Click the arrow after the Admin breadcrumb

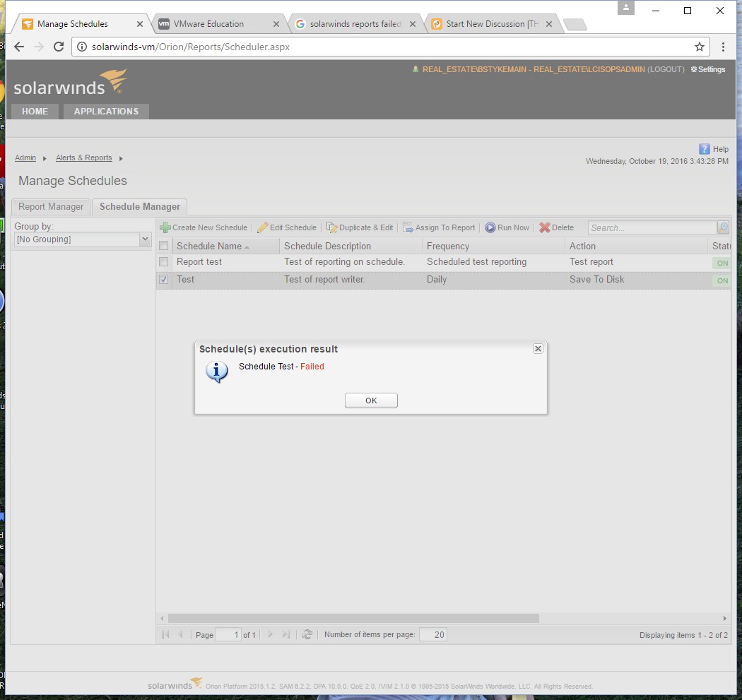45,158
